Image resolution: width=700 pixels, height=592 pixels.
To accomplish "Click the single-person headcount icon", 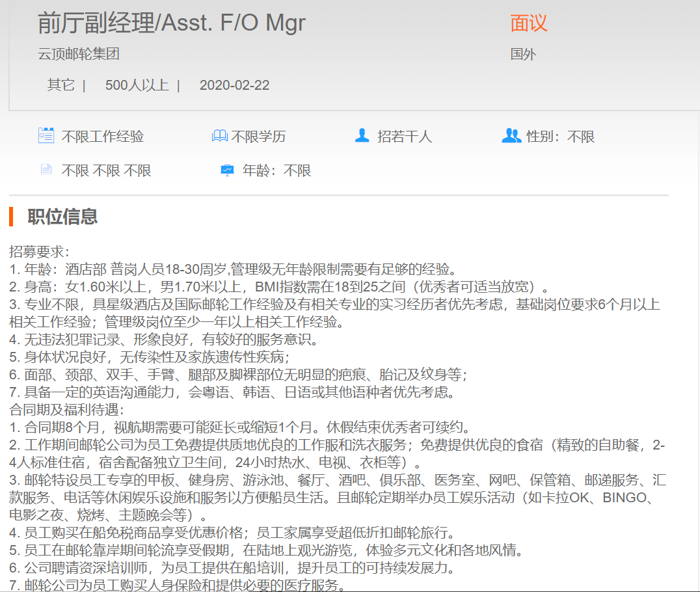I will pos(362,136).
